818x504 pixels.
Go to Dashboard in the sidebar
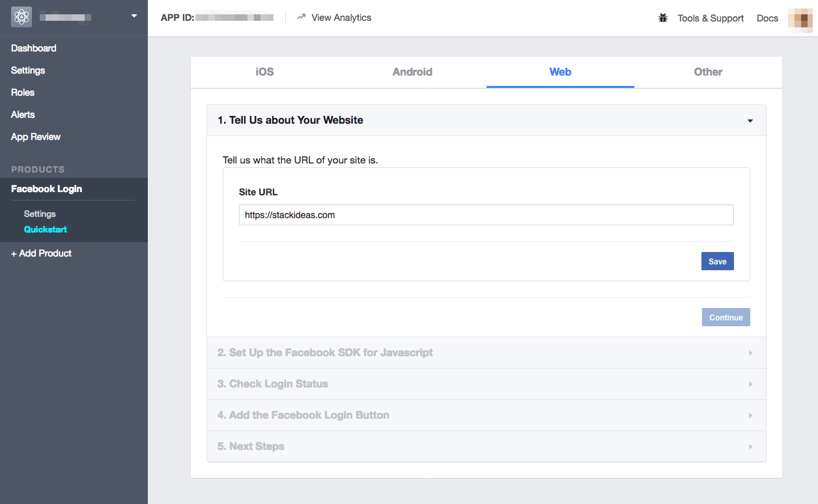click(x=34, y=48)
